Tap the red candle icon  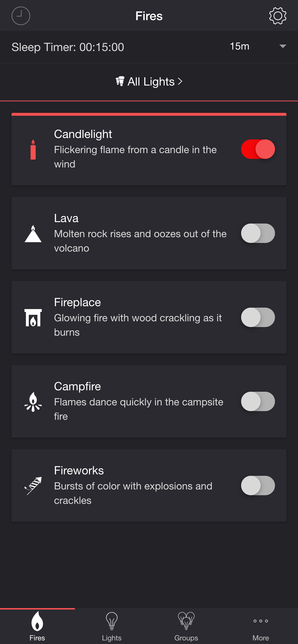pos(33,149)
